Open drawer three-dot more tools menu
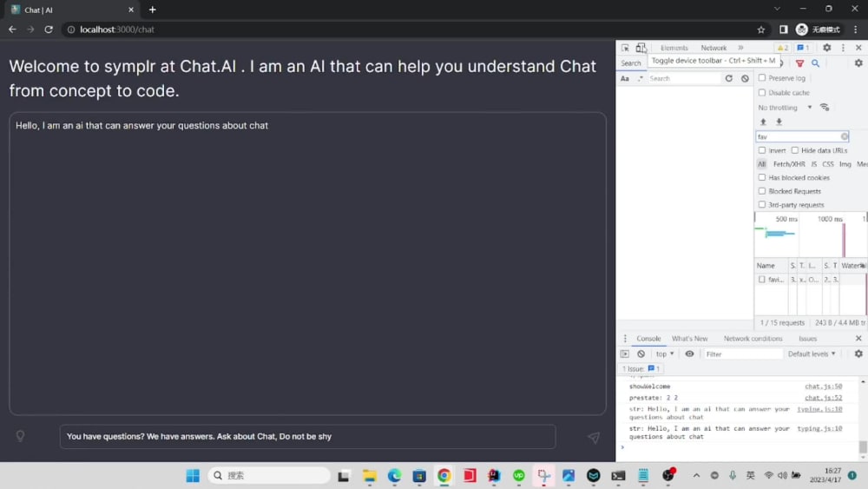 pyautogui.click(x=625, y=339)
